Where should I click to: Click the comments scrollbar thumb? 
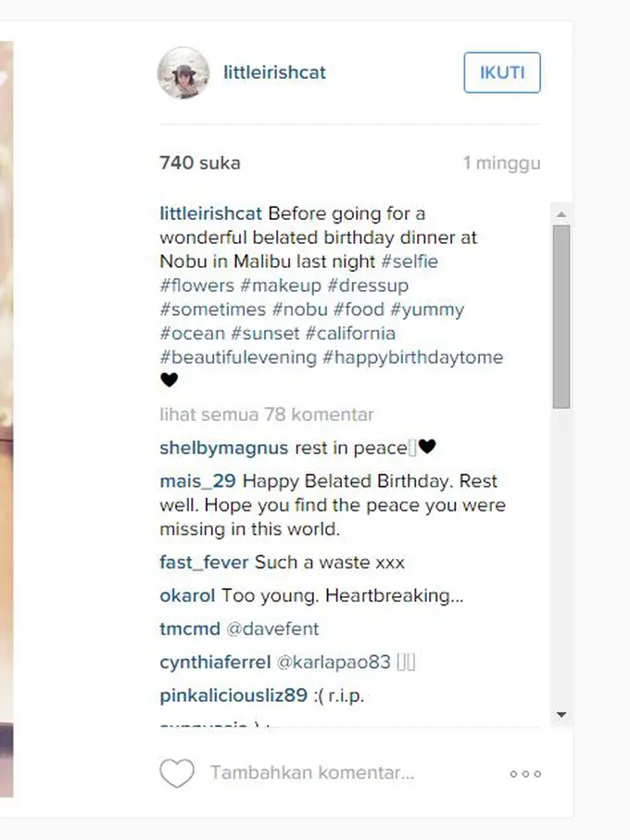[561, 316]
